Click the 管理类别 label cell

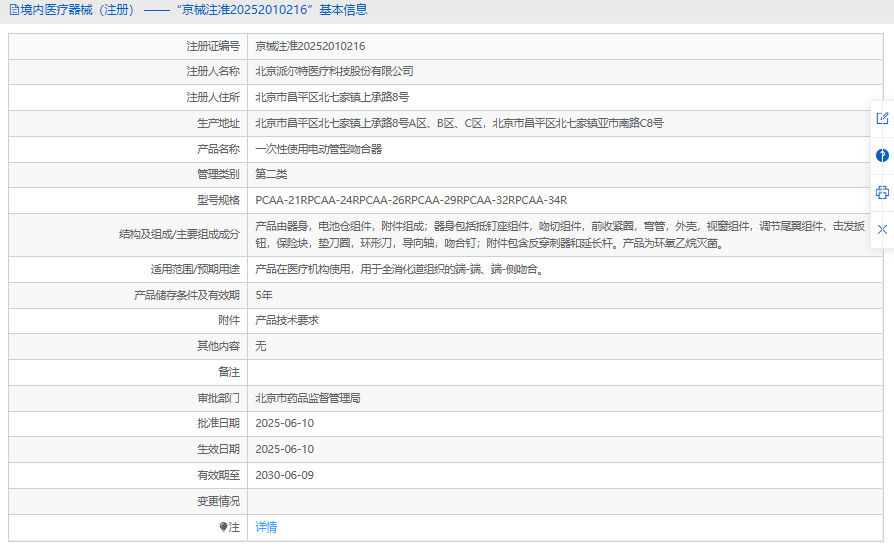coord(128,174)
